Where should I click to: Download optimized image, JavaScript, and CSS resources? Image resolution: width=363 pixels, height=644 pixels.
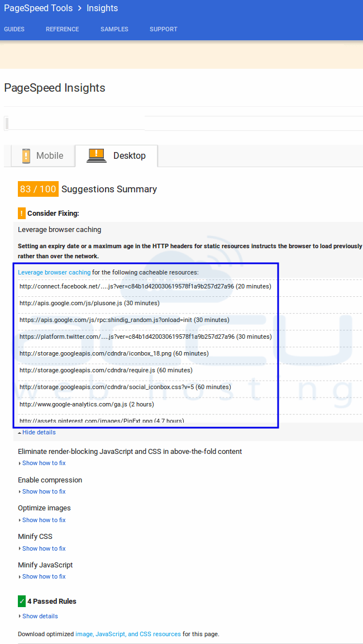tap(128, 634)
